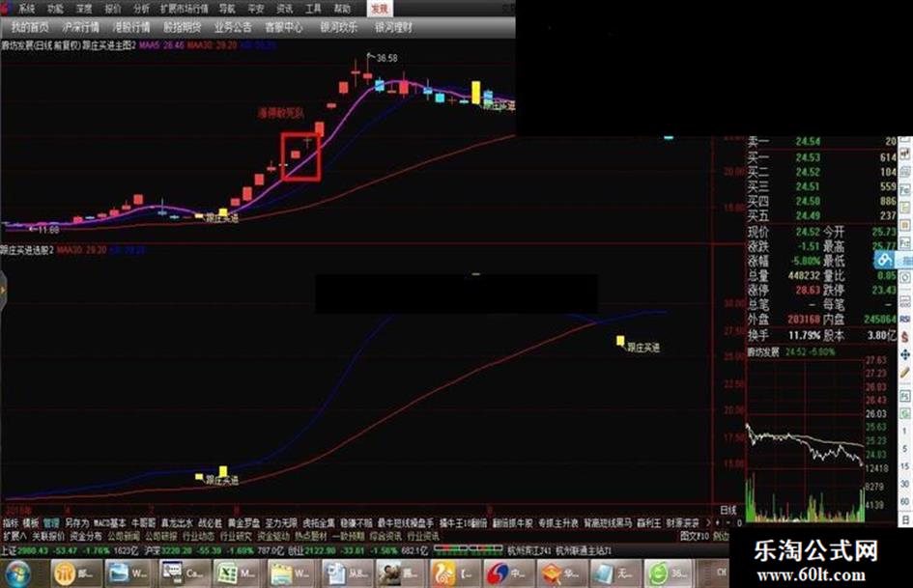
Task: Click the 36.58 peak price label
Action: (x=386, y=58)
